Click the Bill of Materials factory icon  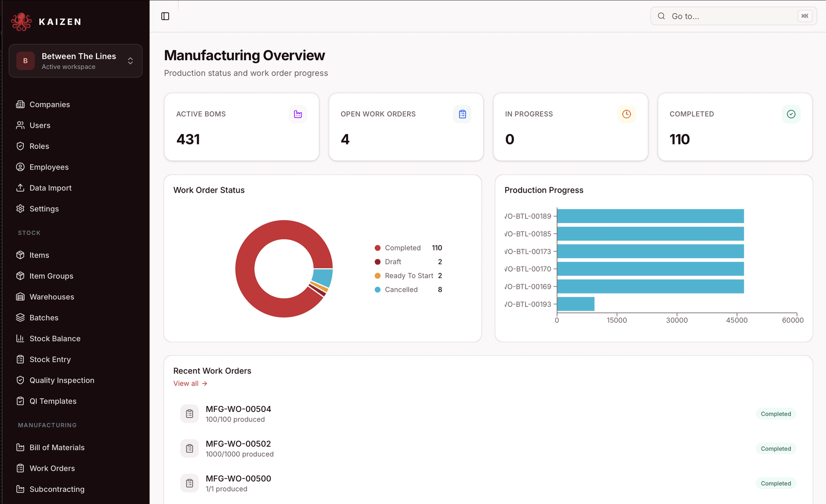pos(20,448)
